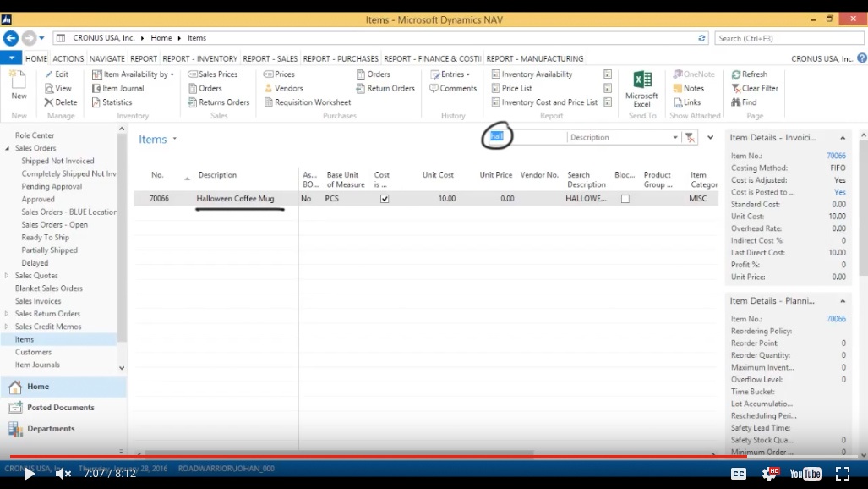Run Inventory Availability report
Screen dimensions: 868x489
coord(532,74)
